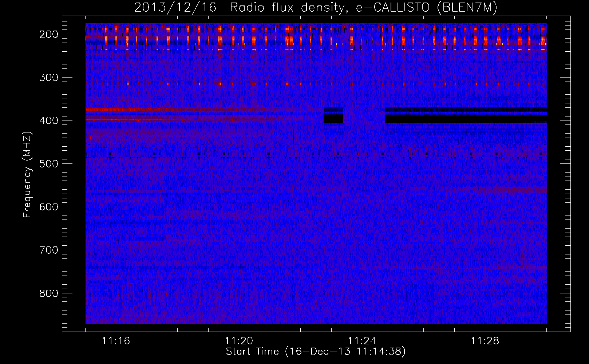The height and width of the screenshot is (364, 589).
Task: Click the "Frequency (MHZ)" y-axis label
Action: (x=27, y=175)
